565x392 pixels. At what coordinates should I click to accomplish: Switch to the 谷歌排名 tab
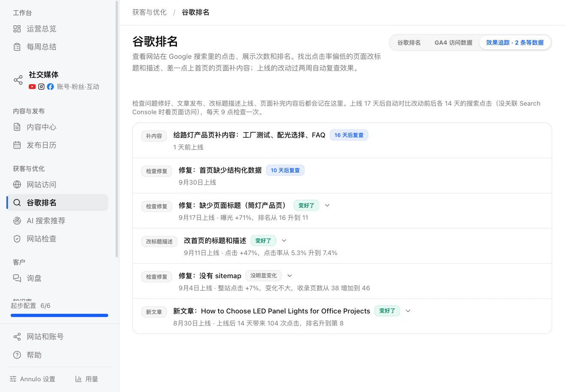pyautogui.click(x=409, y=43)
